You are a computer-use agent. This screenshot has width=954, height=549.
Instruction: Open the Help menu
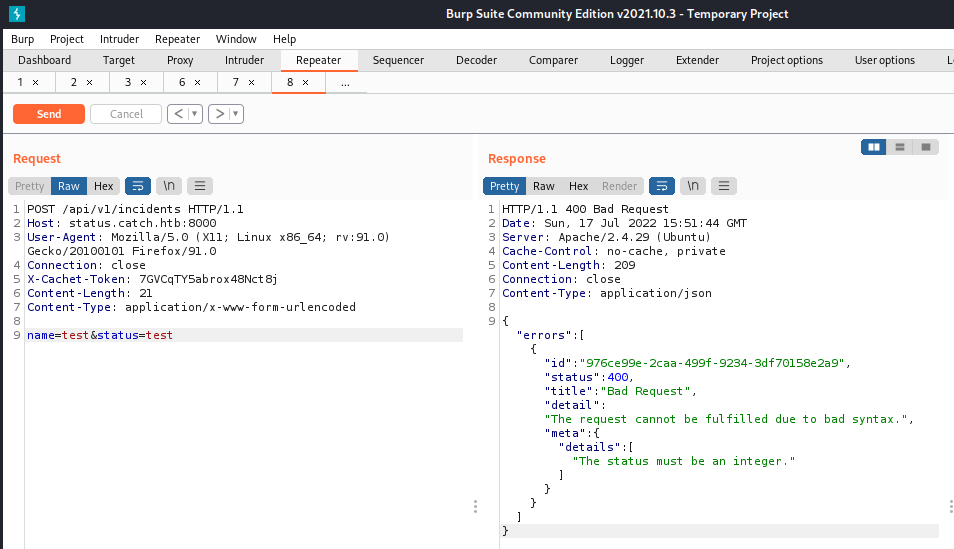285,39
